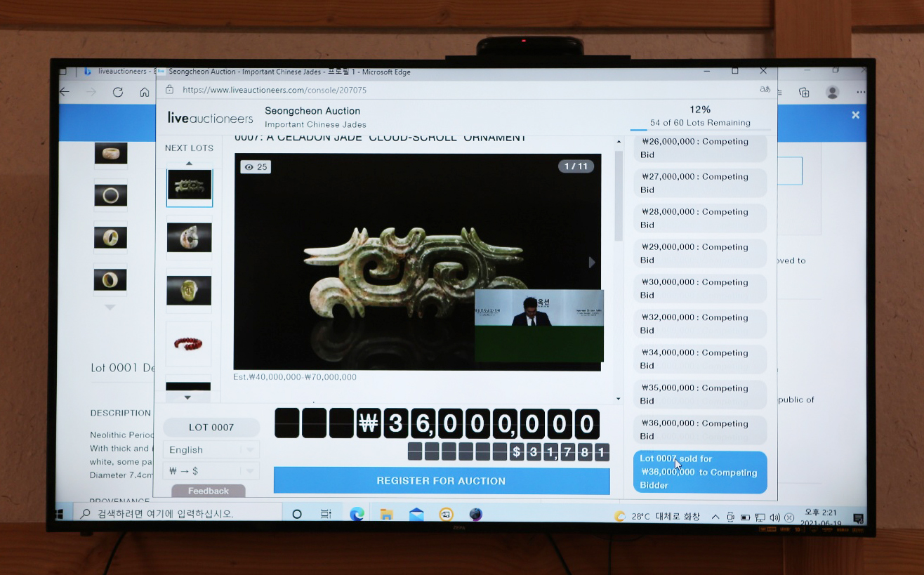Click the console URL address field

[x=275, y=90]
